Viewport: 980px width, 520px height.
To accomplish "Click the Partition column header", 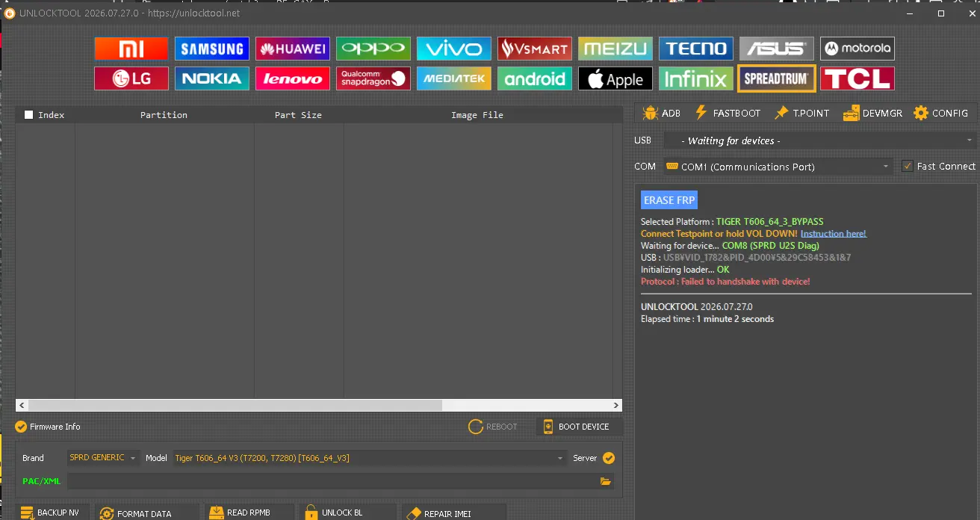I will [164, 115].
